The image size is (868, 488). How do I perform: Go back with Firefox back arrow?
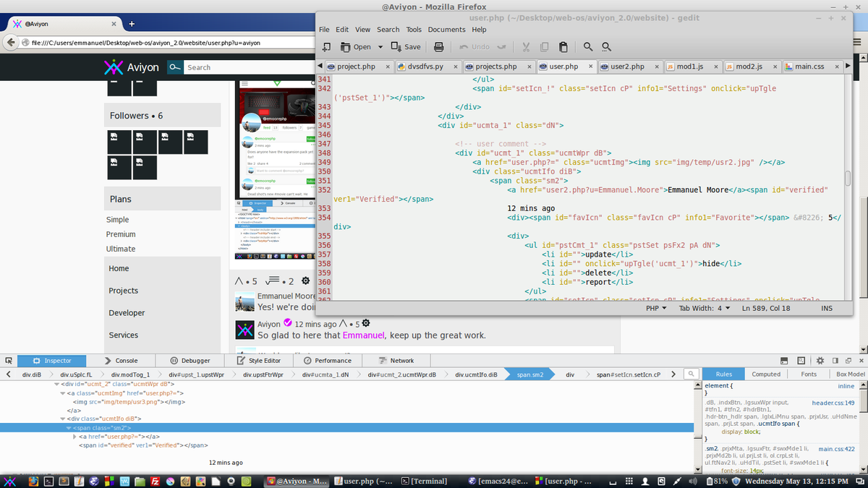(12, 43)
